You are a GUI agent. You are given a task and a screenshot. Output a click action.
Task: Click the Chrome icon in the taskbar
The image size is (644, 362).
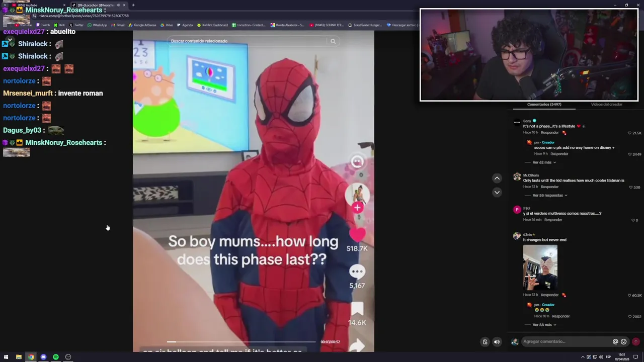pyautogui.click(x=31, y=357)
